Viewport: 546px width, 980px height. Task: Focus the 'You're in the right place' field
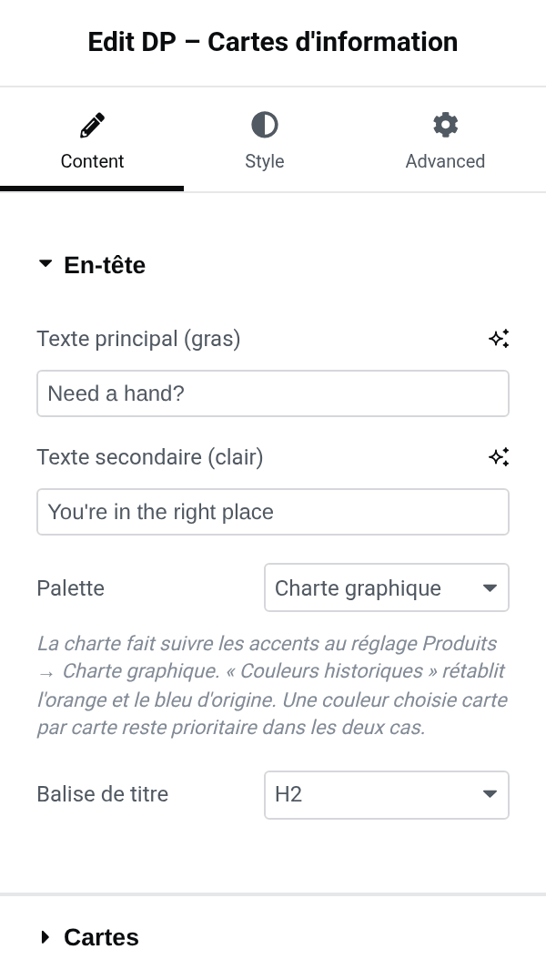(x=273, y=512)
